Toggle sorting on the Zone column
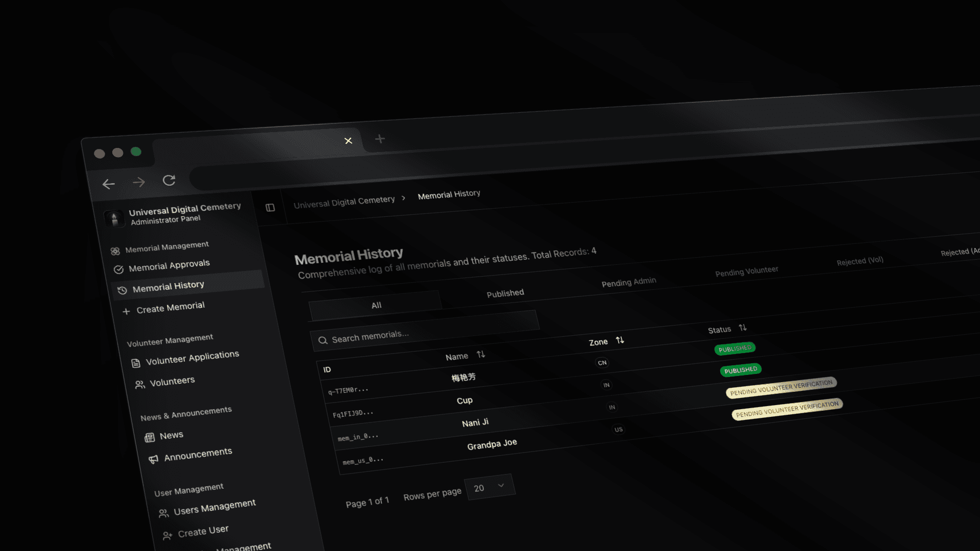The image size is (980, 551). pyautogui.click(x=620, y=339)
